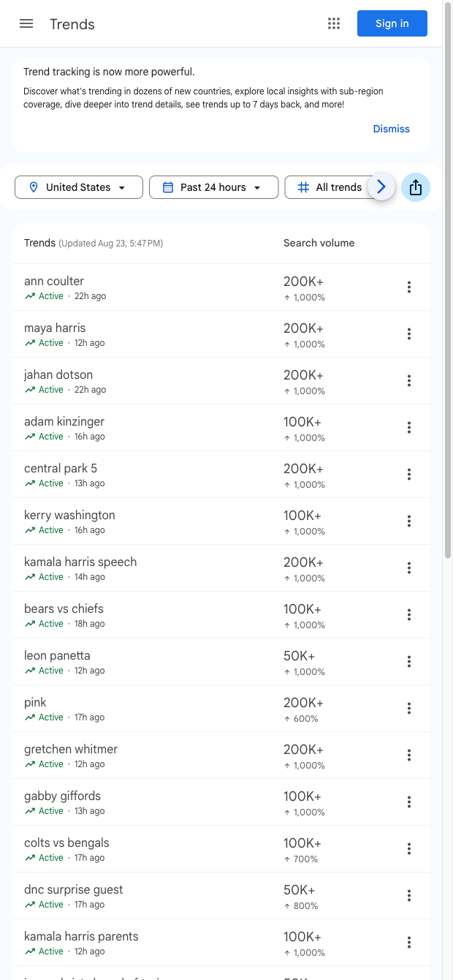Open the navigation hamburger menu
This screenshot has height=980, width=453.
[26, 23]
